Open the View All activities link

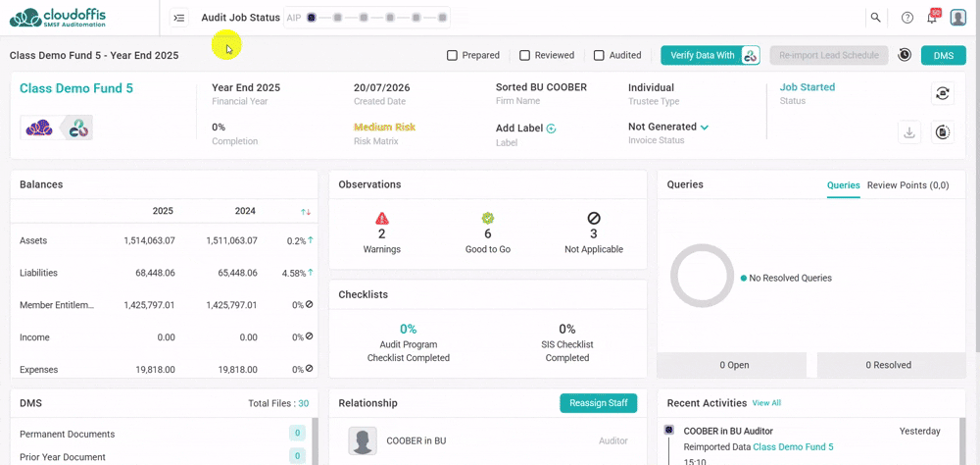tap(766, 403)
